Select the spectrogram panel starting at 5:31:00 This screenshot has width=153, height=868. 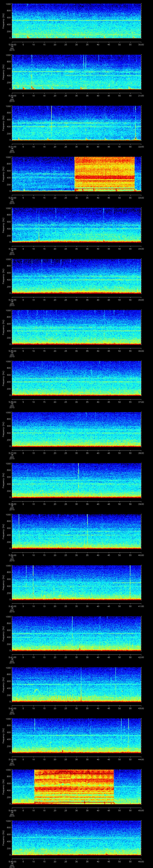(x=76, y=123)
